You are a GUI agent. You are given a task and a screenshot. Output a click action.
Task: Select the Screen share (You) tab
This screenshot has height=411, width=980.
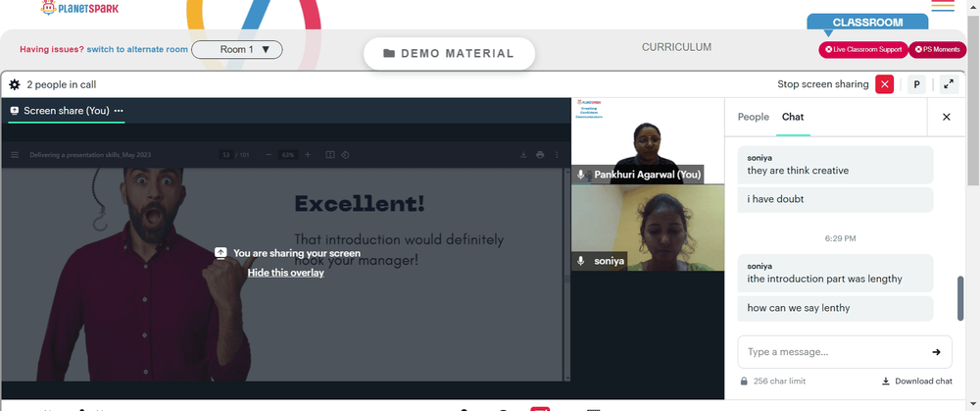point(67,111)
